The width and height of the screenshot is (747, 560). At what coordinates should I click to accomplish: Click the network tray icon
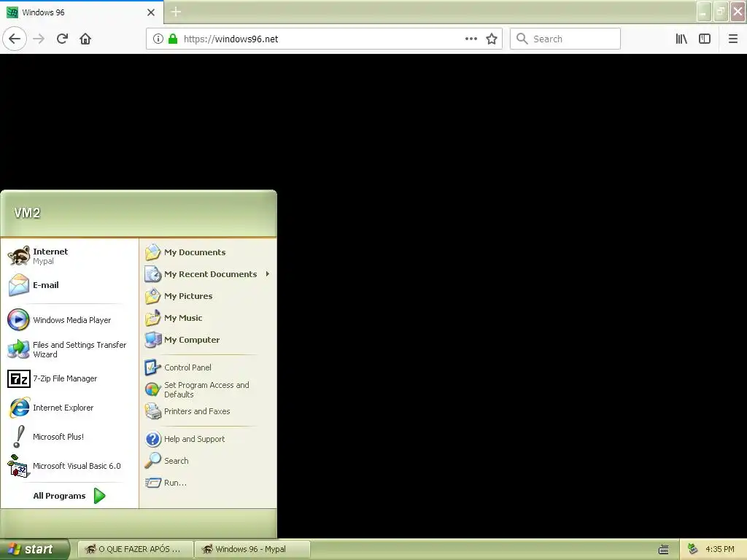[693, 549]
